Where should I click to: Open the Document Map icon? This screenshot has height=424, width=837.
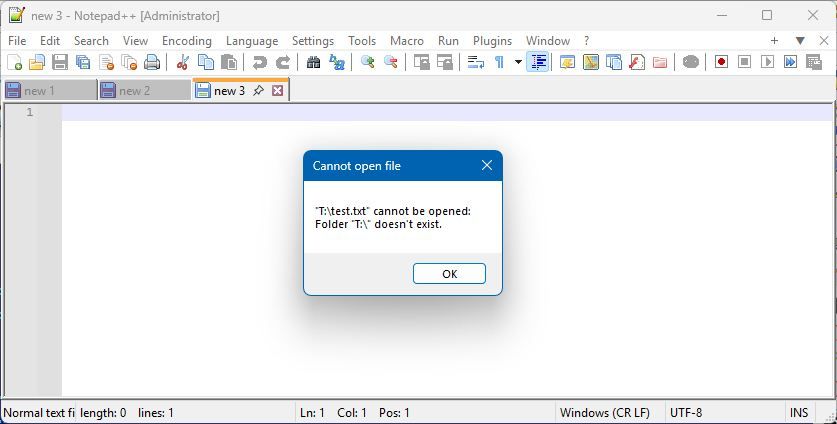[x=590, y=62]
